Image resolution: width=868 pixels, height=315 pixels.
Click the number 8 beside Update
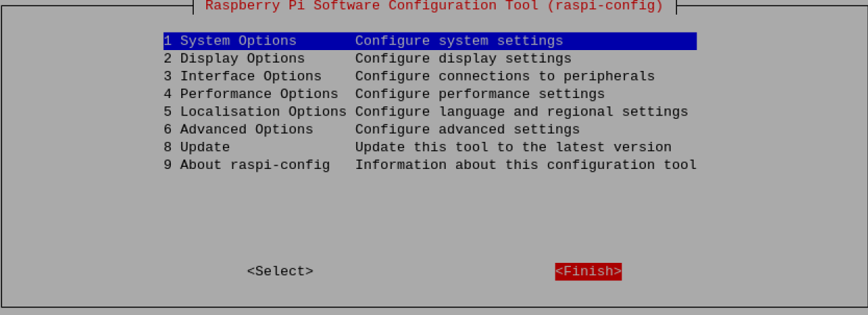click(x=167, y=147)
